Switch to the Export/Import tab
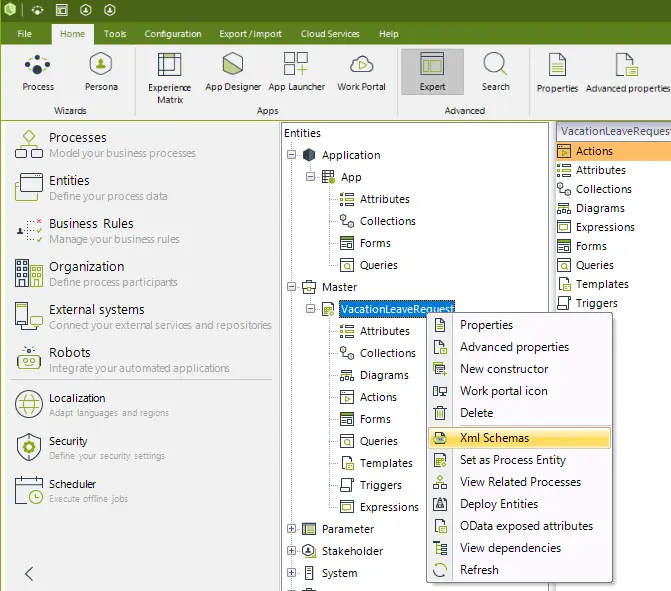This screenshot has height=591, width=671. [250, 34]
